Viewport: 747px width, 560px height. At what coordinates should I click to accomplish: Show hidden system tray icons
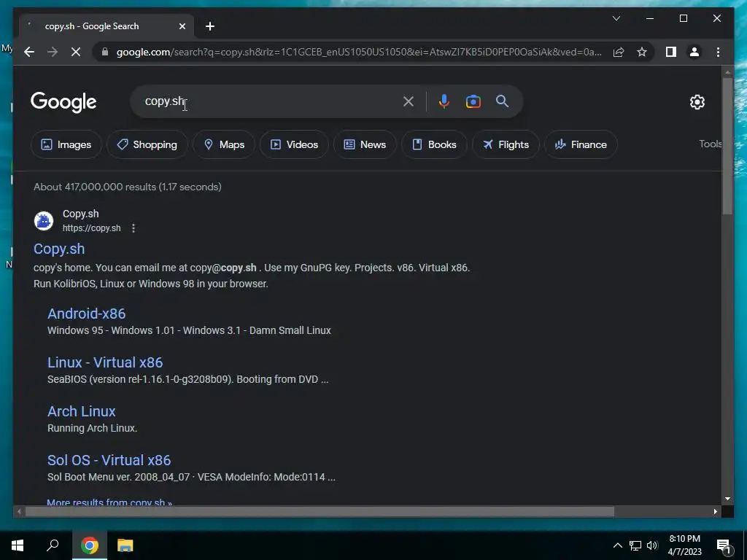[617, 545]
